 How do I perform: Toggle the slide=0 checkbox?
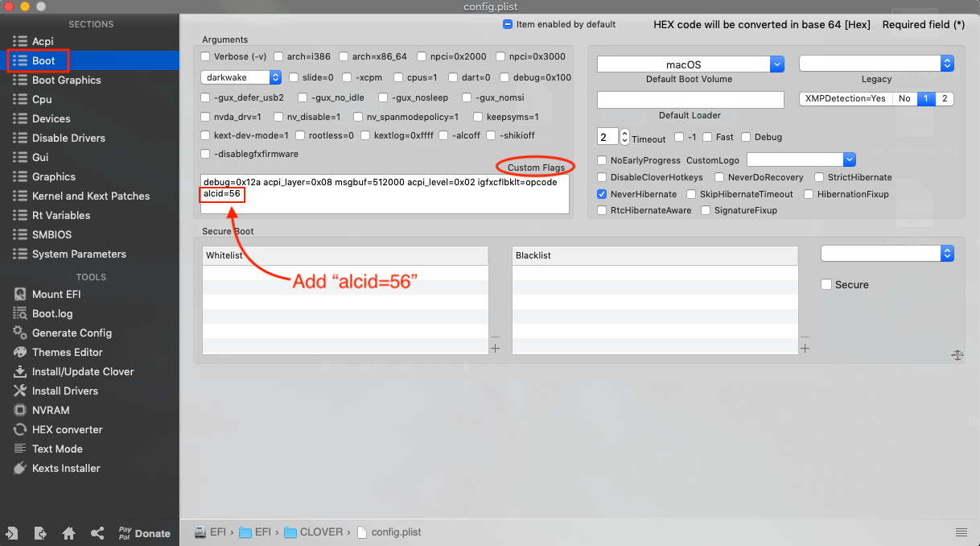pyautogui.click(x=294, y=77)
